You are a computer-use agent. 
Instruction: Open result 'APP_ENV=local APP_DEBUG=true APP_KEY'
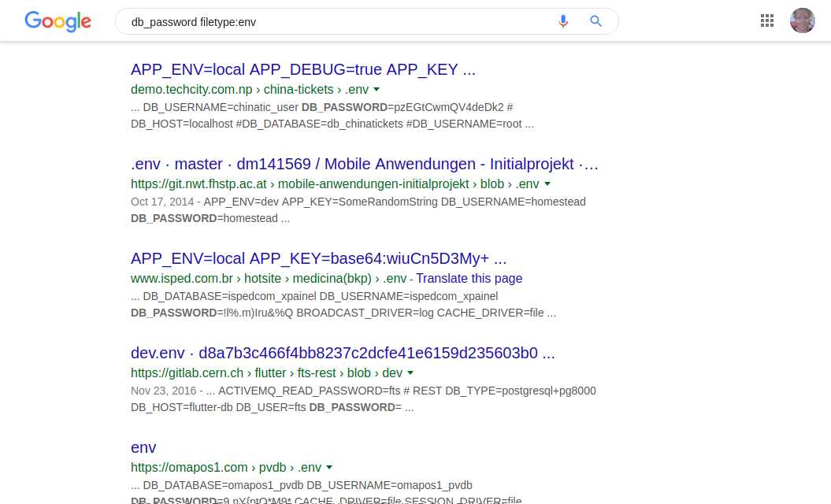(x=303, y=69)
